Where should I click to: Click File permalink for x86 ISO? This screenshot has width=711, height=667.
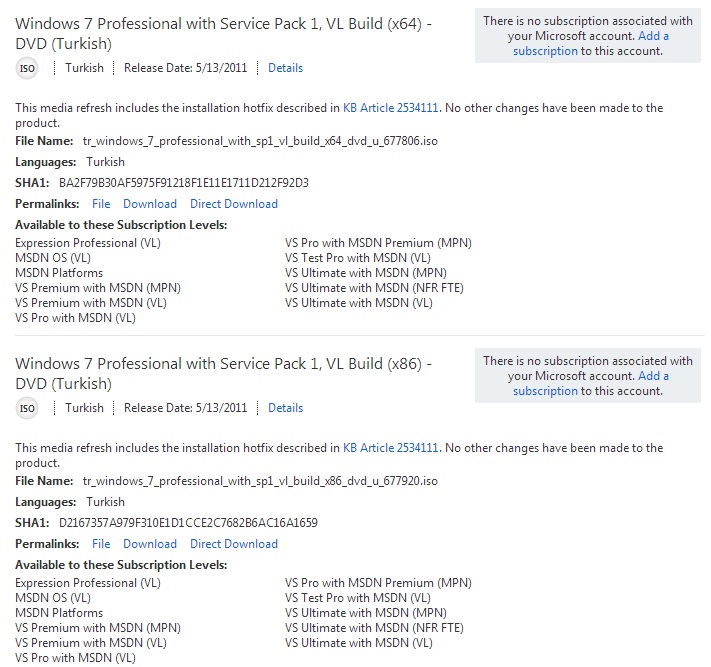tap(101, 544)
